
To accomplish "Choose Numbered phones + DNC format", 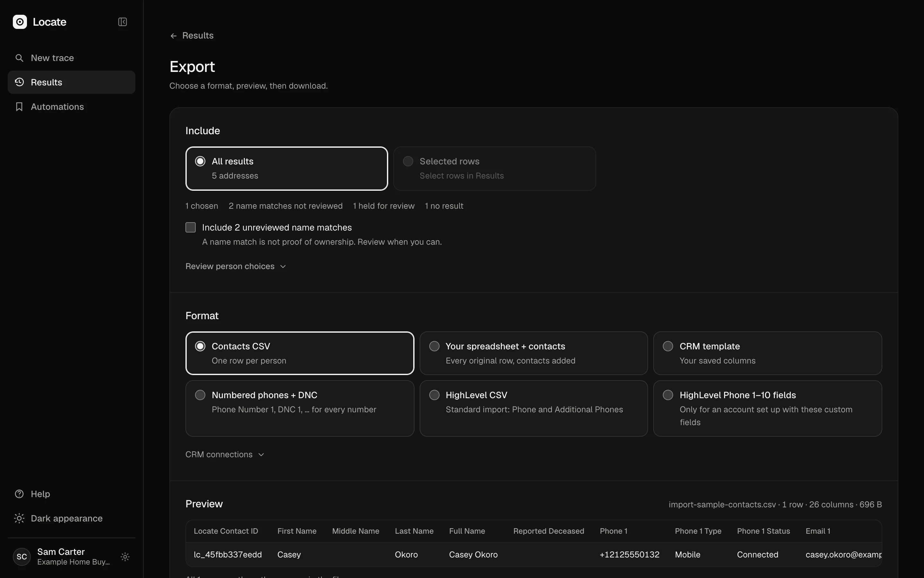I will (300, 408).
